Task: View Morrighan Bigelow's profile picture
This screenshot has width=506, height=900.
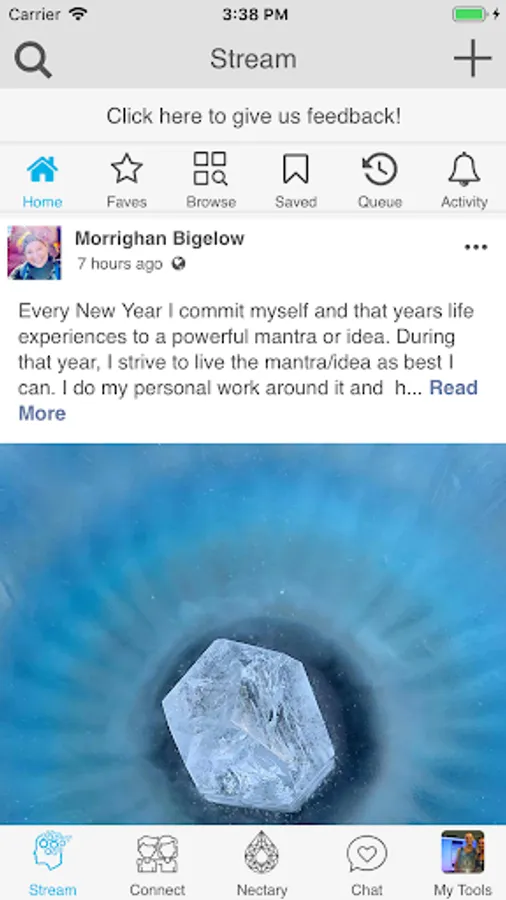Action: click(x=34, y=253)
